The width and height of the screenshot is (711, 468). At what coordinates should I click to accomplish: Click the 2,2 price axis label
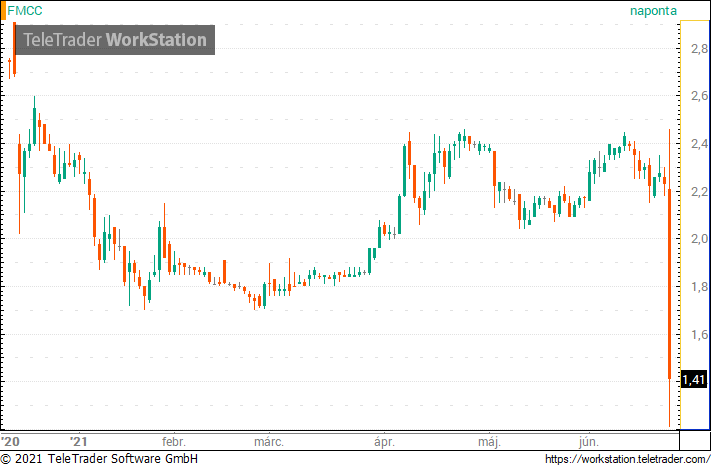(699, 191)
